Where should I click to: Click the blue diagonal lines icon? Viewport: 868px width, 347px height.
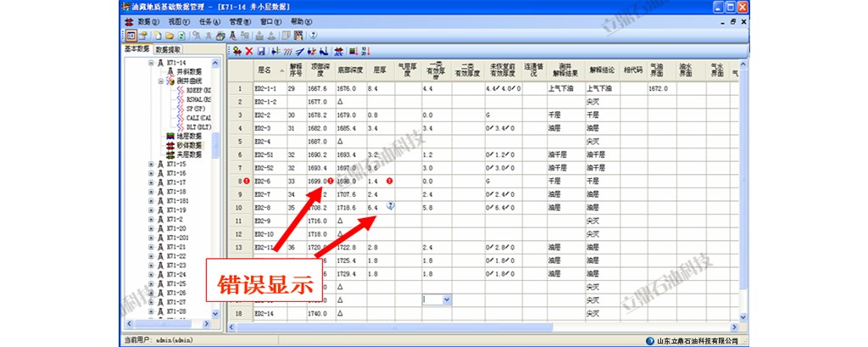click(x=299, y=51)
